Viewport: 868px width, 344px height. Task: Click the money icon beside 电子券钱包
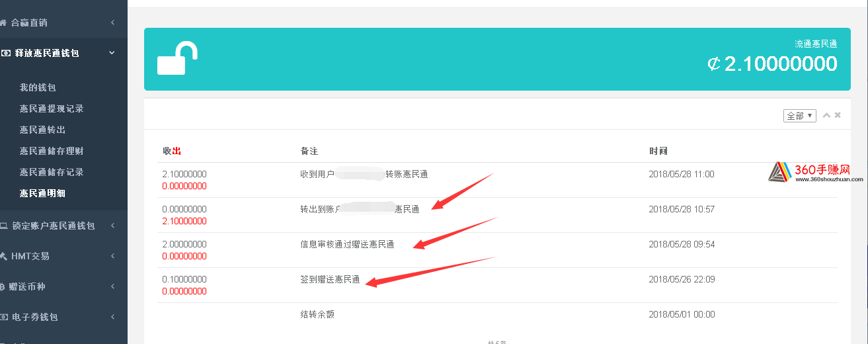tap(3, 317)
